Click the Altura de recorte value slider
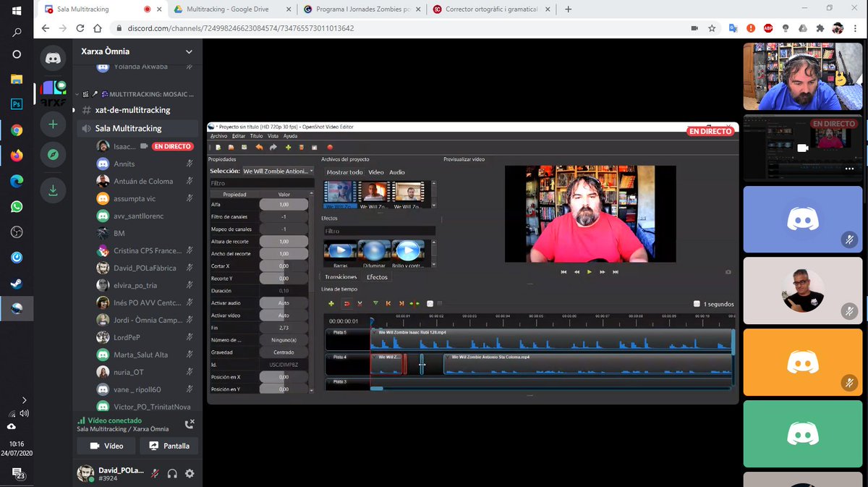868x487 pixels. tap(284, 242)
